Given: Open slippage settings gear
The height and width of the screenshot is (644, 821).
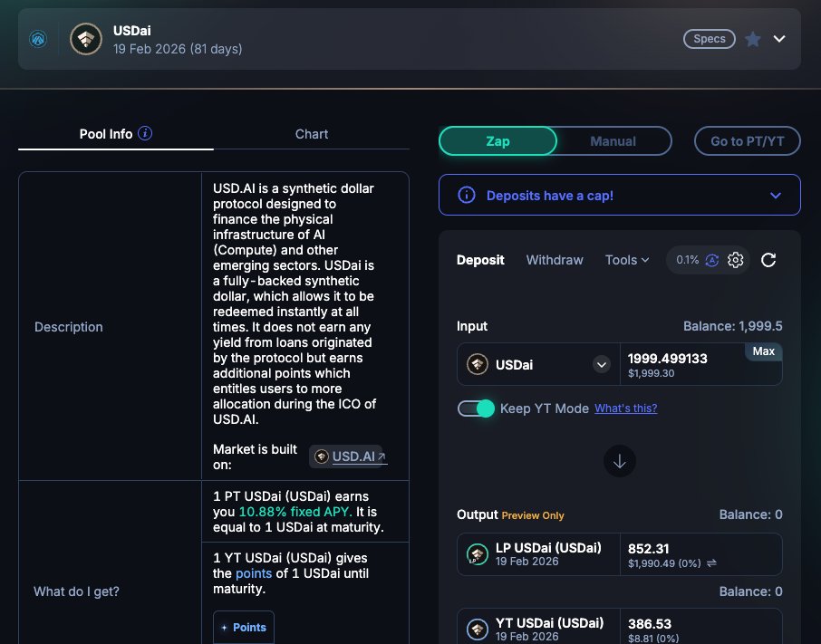Looking at the screenshot, I should (x=736, y=260).
